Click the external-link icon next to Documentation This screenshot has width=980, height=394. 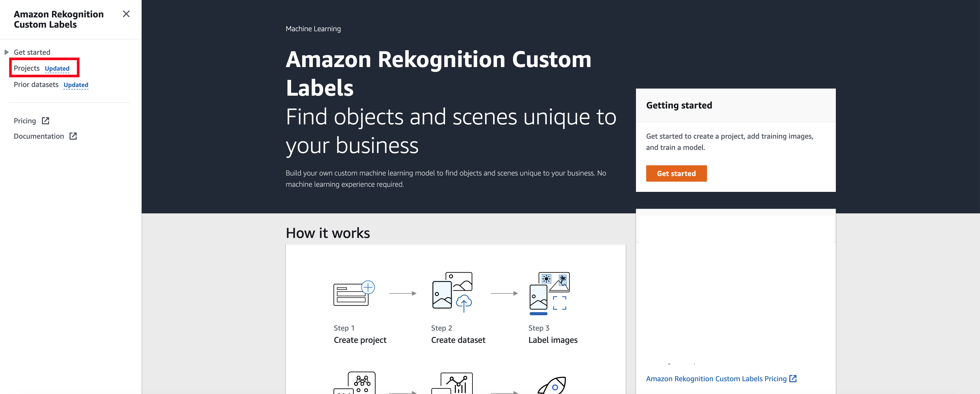pos(73,136)
